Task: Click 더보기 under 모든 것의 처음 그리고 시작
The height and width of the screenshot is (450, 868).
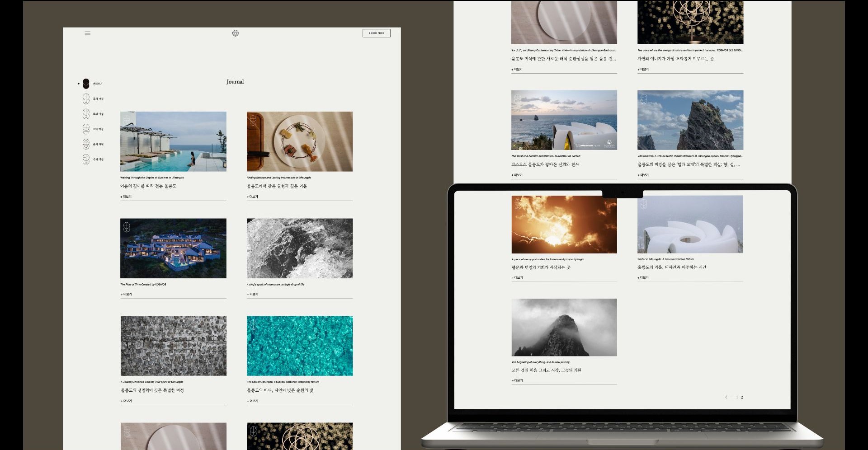Action: (x=517, y=380)
